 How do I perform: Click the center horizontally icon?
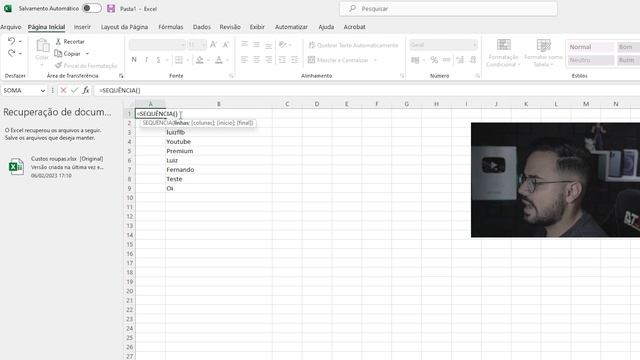coord(256,60)
